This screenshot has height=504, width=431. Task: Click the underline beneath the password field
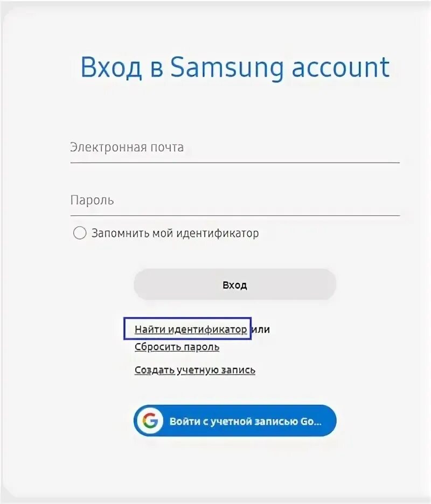[235, 215]
